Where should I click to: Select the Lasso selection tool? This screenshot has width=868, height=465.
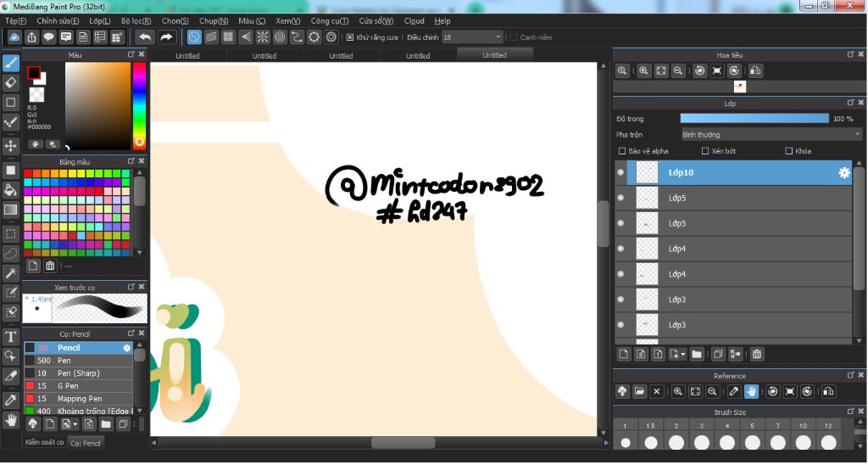(x=10, y=253)
